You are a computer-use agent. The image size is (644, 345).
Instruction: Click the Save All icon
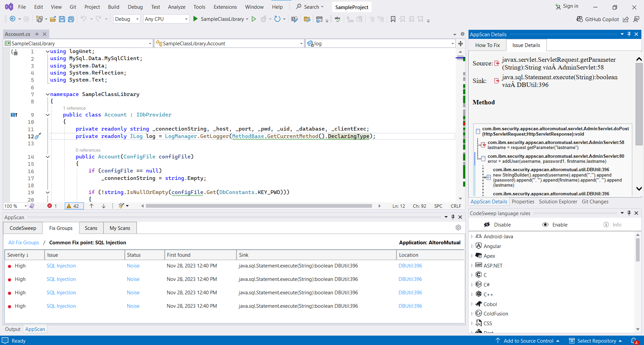click(71, 19)
